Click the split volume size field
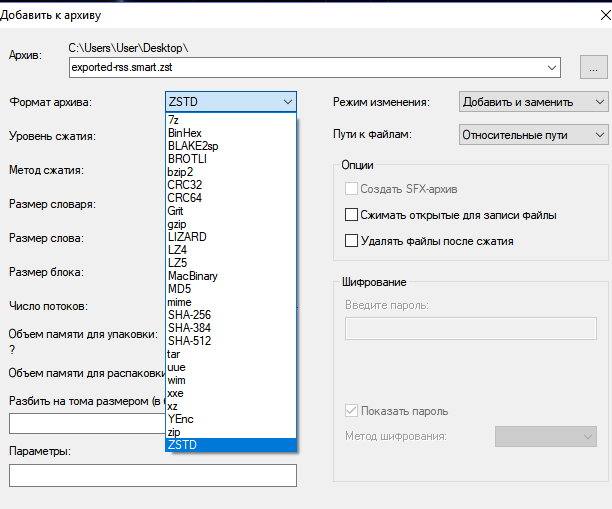 click(x=87, y=424)
